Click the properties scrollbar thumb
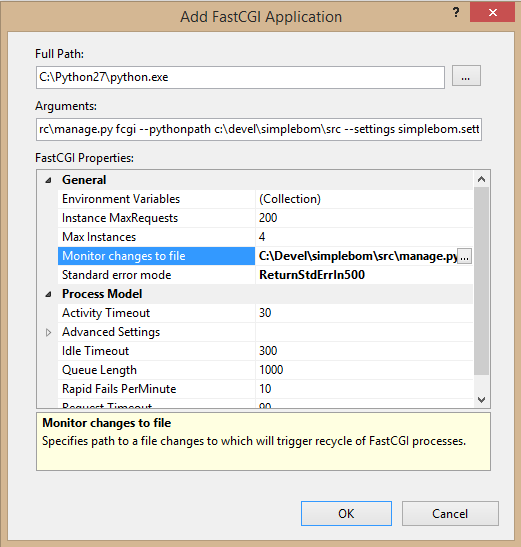Viewport: 521px width, 547px height. pos(482,281)
